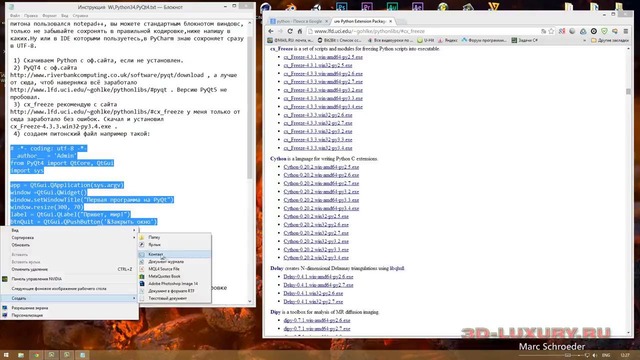The width and height of the screenshot is (640, 360).
Task: Click the dark round extension icon
Action: pyautogui.click(x=594, y=31)
